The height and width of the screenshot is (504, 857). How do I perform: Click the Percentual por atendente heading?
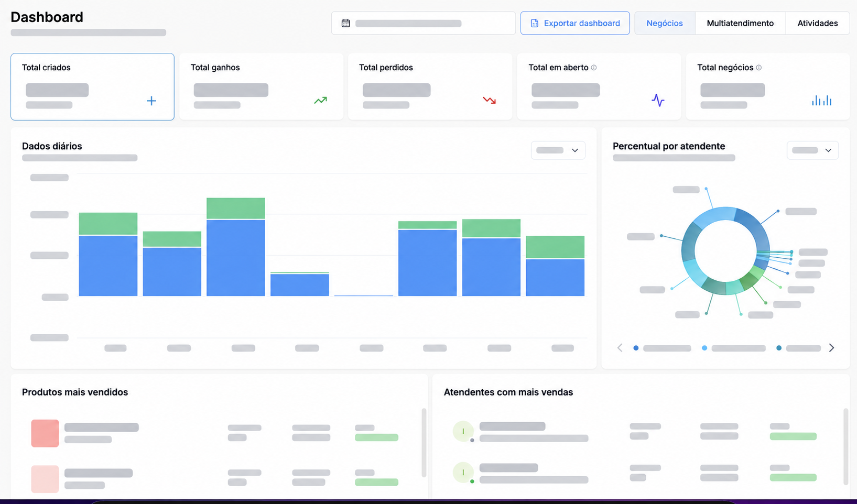click(x=669, y=146)
